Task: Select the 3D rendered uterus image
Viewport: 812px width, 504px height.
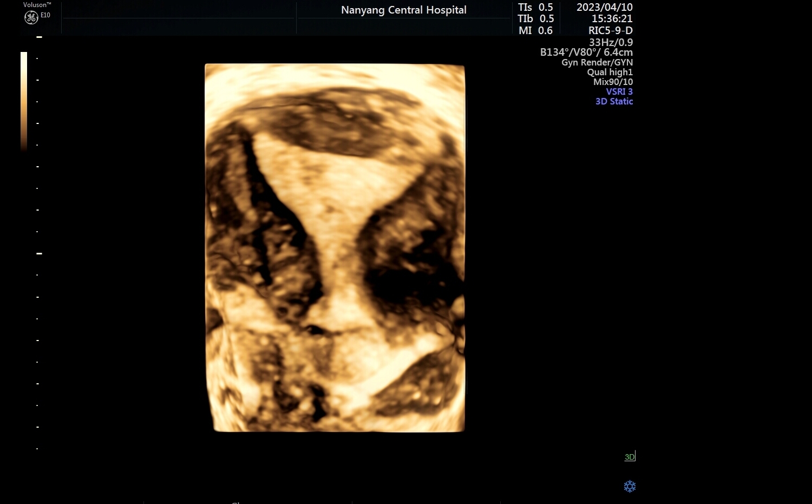Action: click(x=335, y=248)
